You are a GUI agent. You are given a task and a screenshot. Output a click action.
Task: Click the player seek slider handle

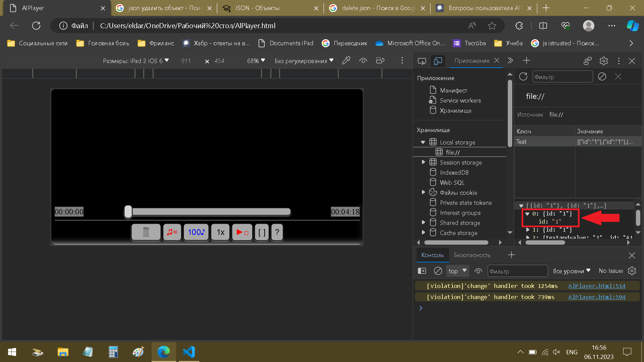pos(128,212)
